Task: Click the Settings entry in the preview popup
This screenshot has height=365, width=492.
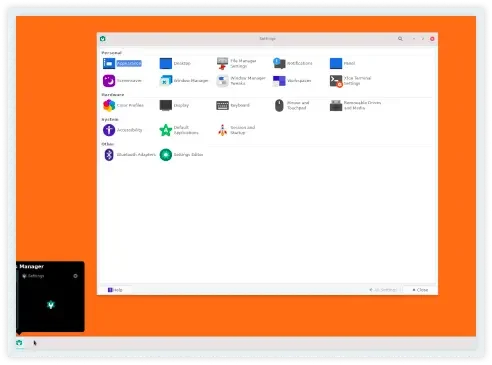Action: 33,276
